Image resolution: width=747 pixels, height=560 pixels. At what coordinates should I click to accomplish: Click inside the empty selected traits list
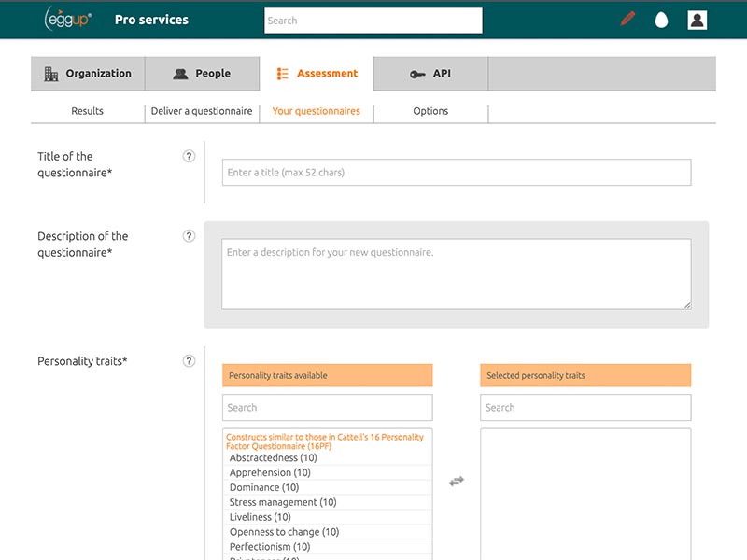(585, 495)
